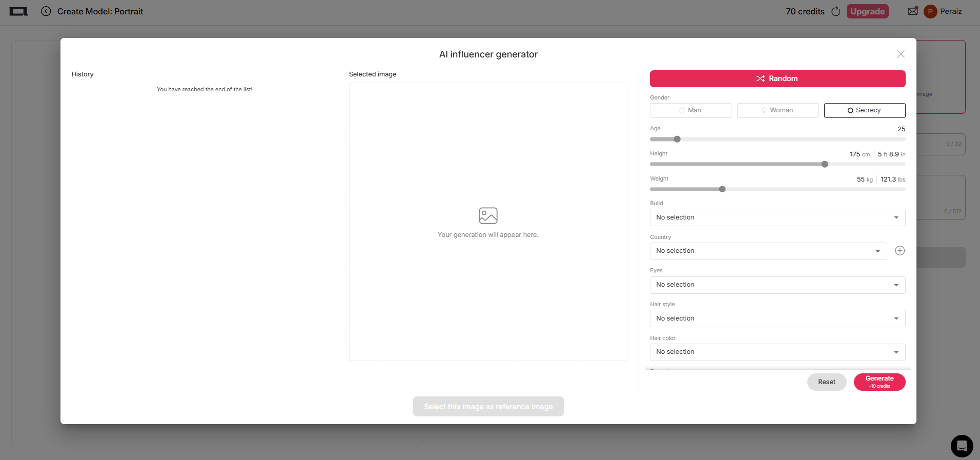Click the back arrow beside Create Model
The width and height of the screenshot is (980, 460).
[46, 11]
